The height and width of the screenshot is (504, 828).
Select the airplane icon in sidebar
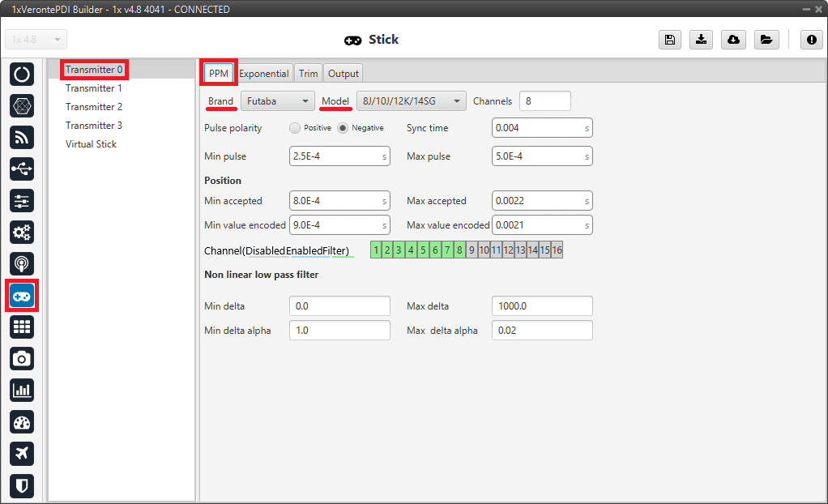(22, 454)
